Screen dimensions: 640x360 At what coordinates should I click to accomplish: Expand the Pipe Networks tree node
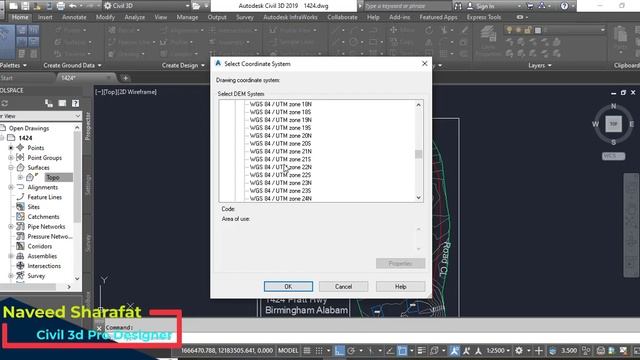click(11, 227)
